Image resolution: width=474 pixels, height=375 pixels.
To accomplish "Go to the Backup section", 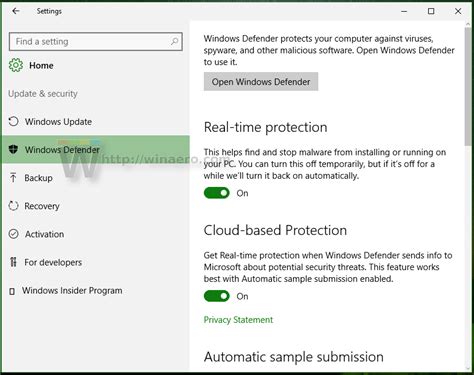I will [x=96, y=178].
